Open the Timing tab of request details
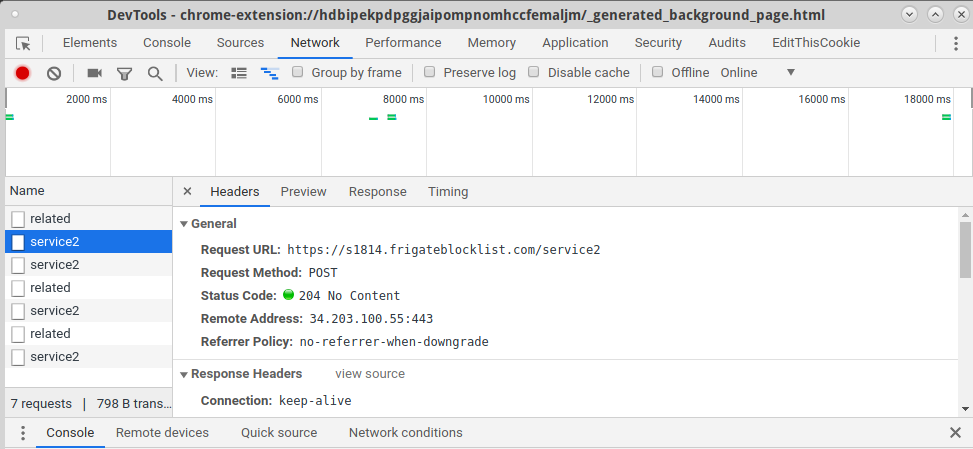973x449 pixels. (448, 192)
